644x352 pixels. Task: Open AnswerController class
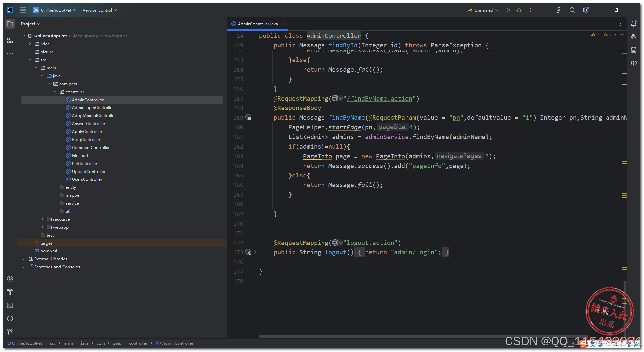tap(88, 123)
